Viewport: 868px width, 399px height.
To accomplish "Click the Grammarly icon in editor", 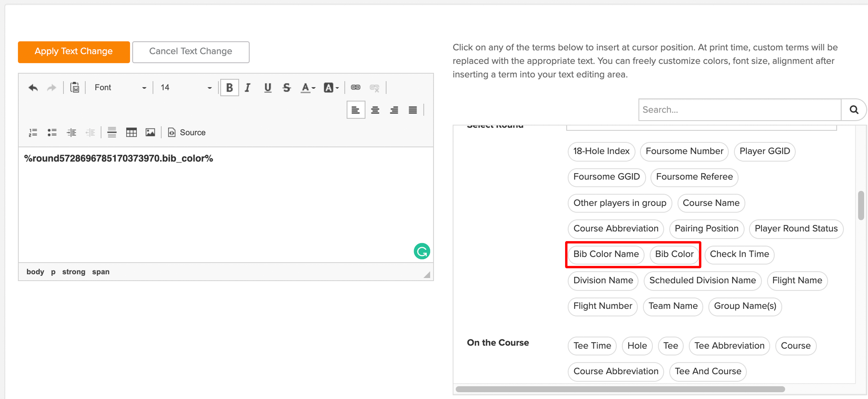I will [422, 251].
